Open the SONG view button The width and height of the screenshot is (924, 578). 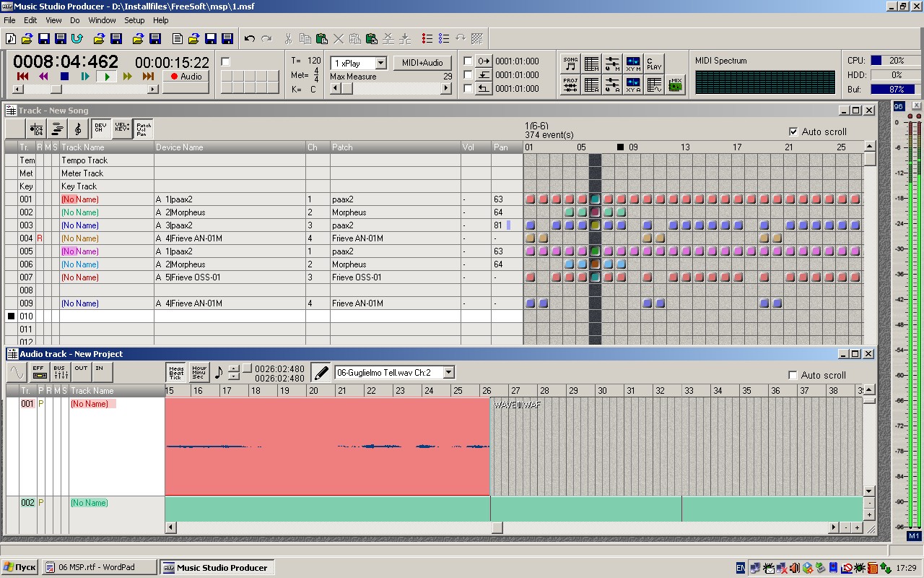(x=570, y=64)
